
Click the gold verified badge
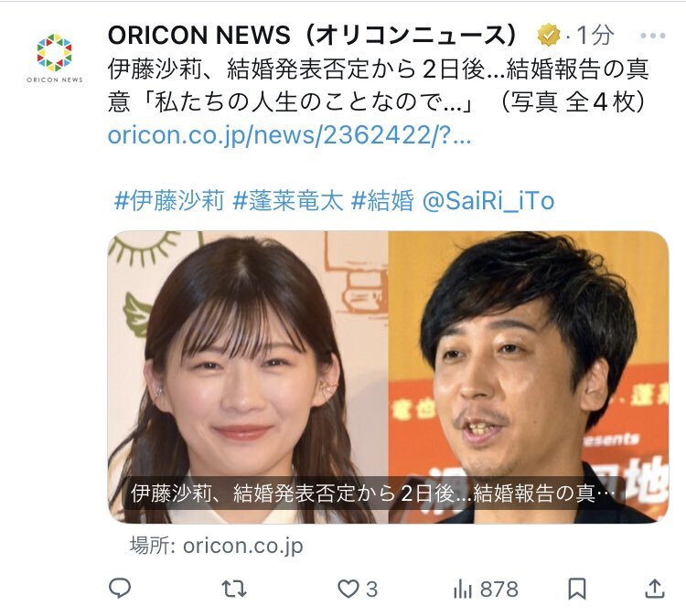pos(549,36)
